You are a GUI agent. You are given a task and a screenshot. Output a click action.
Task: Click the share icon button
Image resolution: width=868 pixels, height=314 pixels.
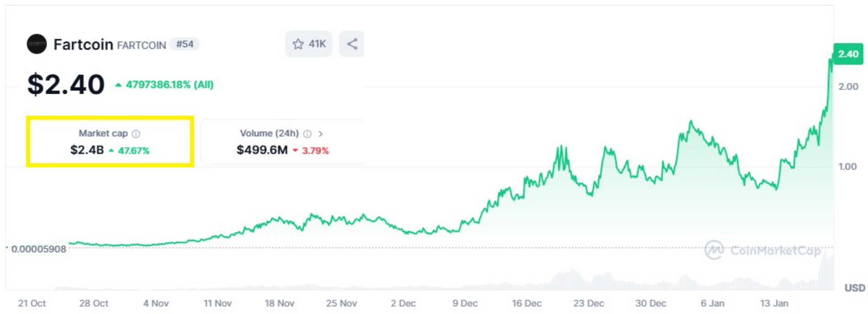352,44
